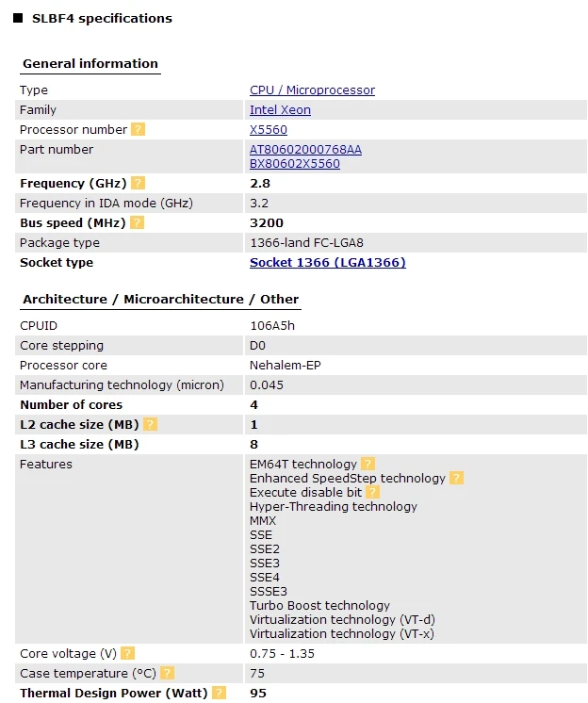The image size is (588, 703).
Task: Click the Execute disable bit help icon
Action: tap(373, 492)
